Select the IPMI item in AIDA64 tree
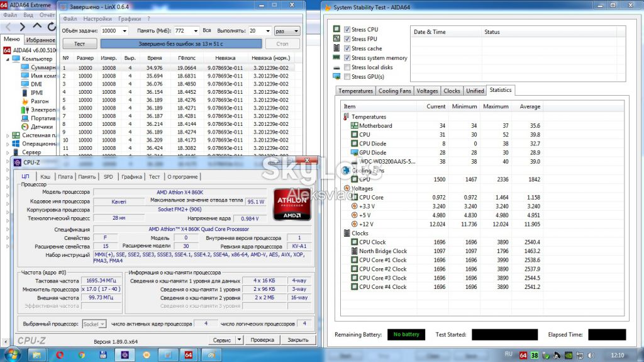 pos(36,93)
